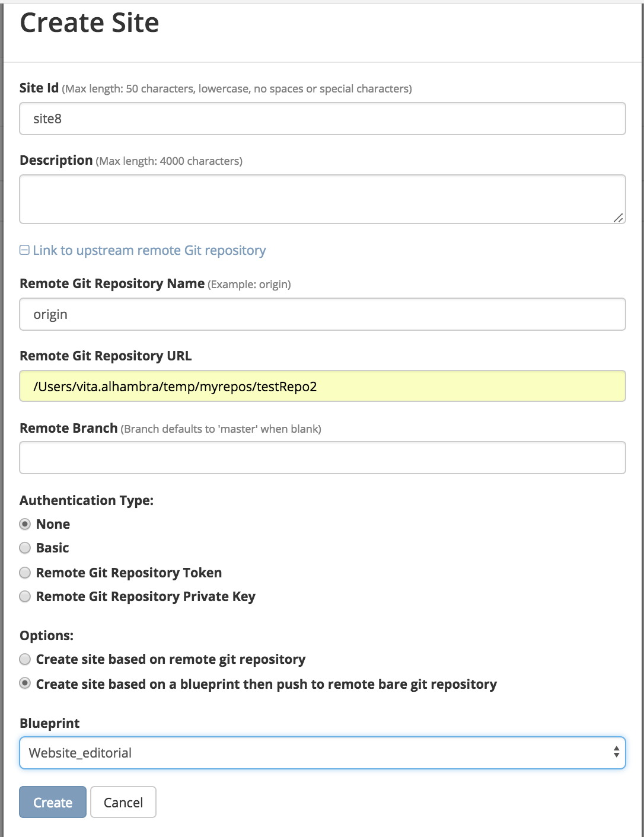Collapse Link to upstream remote Git repository

coord(149,250)
